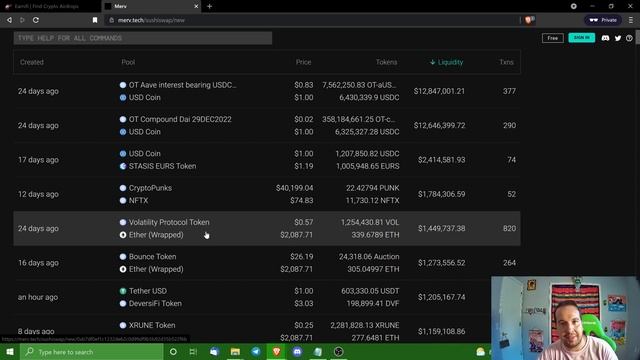
Task: Open File Explorer from taskbar
Action: (235, 352)
